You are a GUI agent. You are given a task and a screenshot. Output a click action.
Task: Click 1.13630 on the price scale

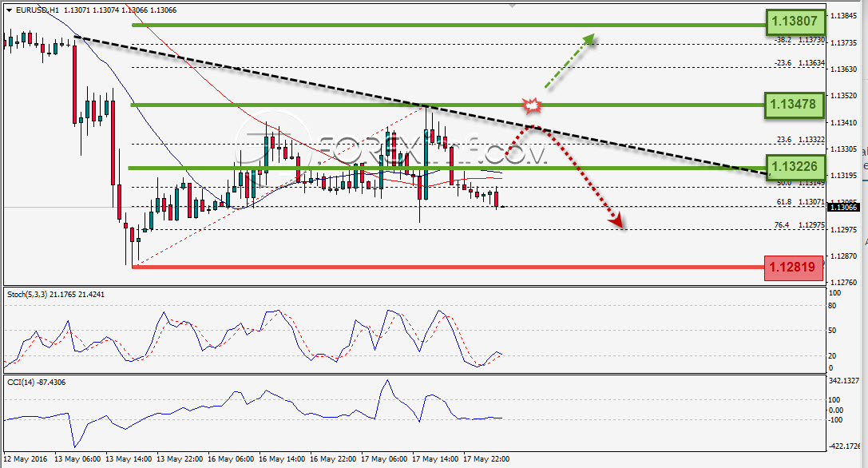844,69
